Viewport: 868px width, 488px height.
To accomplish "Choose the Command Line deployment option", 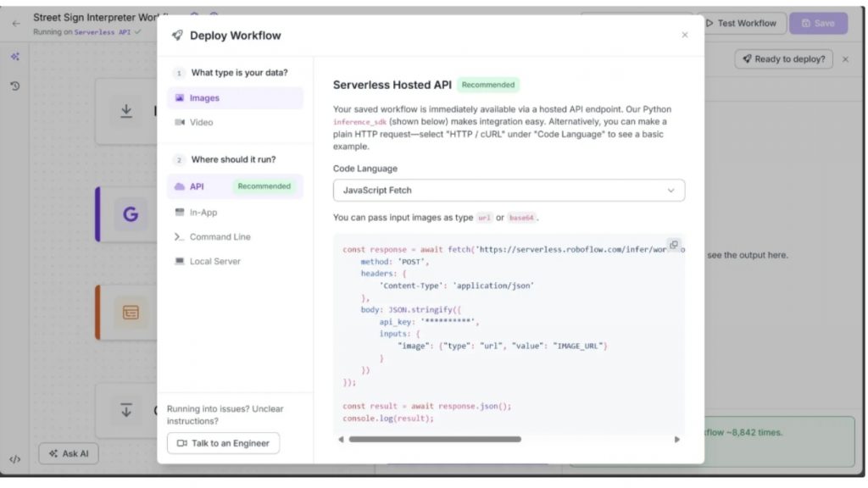I will (222, 236).
